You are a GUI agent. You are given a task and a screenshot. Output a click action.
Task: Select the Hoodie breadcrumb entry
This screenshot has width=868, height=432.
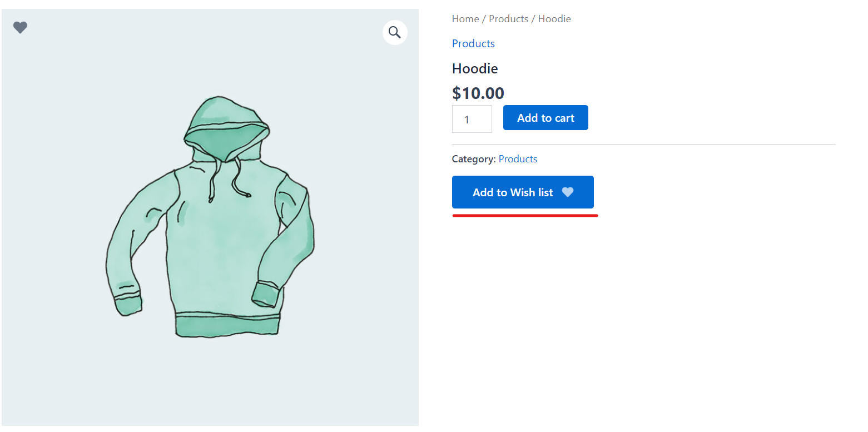[554, 18]
